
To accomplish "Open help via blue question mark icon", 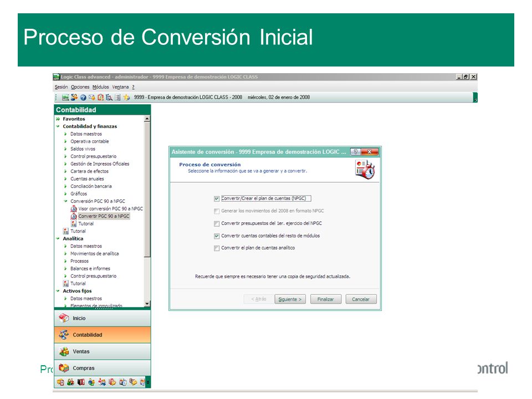I will [83, 98].
